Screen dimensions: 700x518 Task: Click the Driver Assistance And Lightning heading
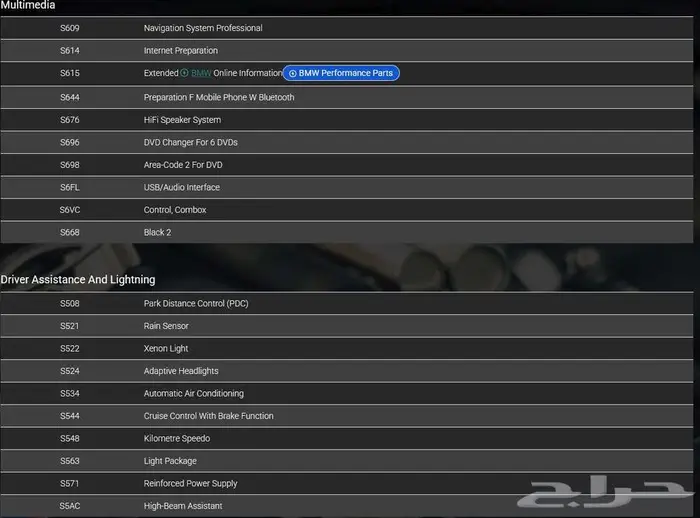[x=78, y=280]
